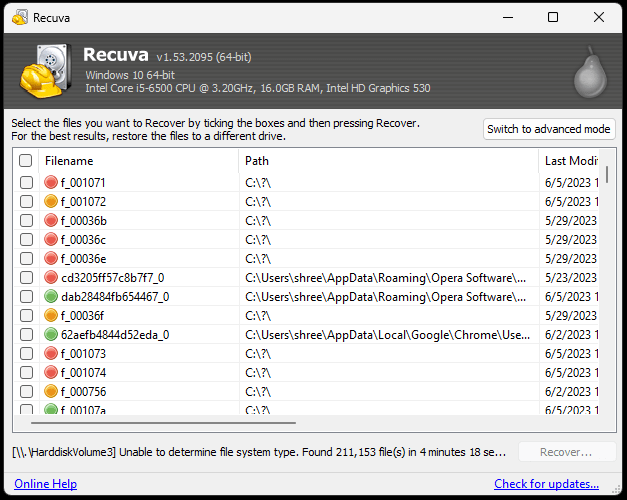The width and height of the screenshot is (627, 500).
Task: Click the Recuva app icon in title bar
Action: tap(17, 17)
